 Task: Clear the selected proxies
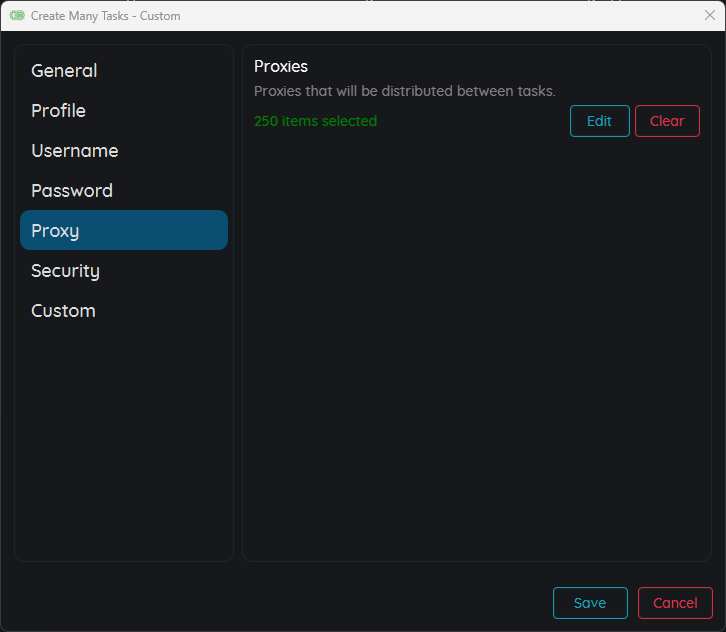click(667, 121)
